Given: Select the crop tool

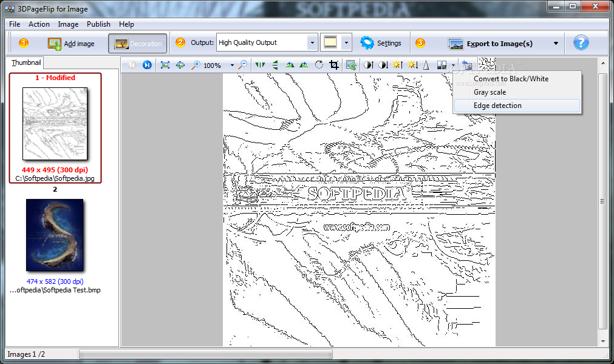Looking at the screenshot, I should [334, 65].
